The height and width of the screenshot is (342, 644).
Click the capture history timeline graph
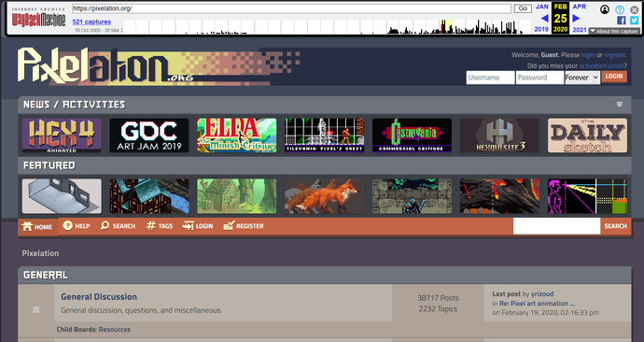click(x=327, y=26)
